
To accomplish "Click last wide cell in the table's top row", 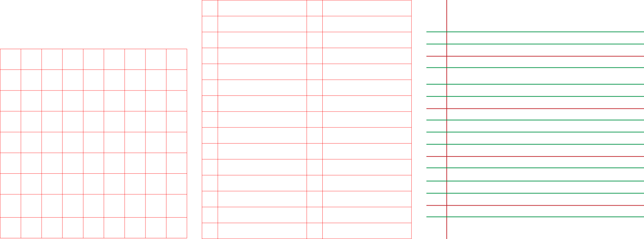I will click(x=367, y=8).
